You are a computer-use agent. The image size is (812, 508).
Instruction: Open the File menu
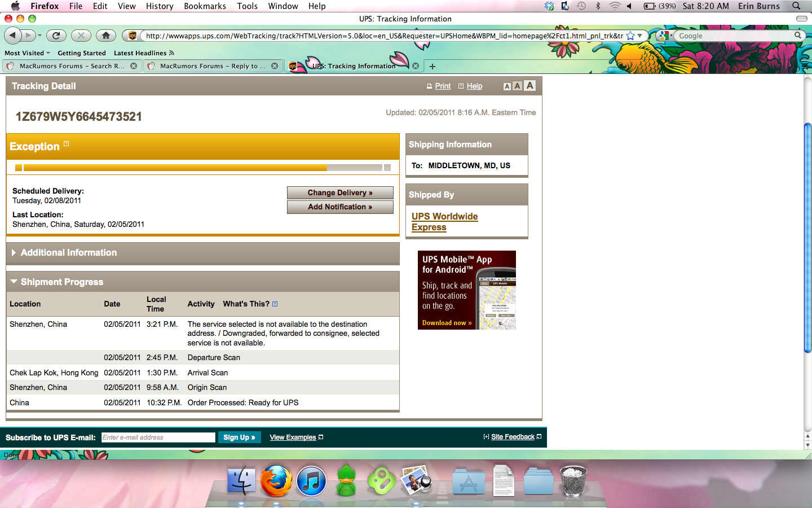click(76, 6)
